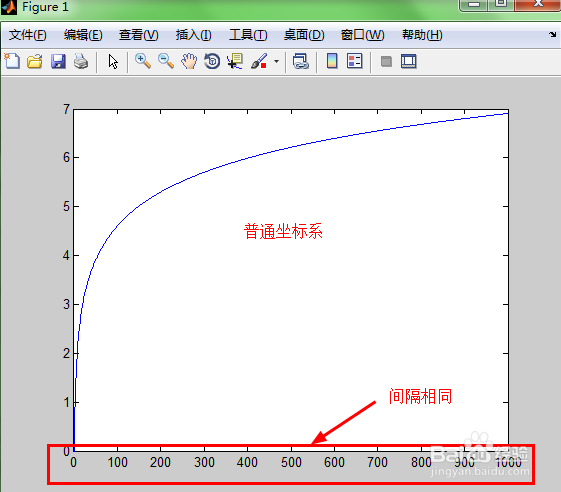Activate the Zoom In magnifier
Image resolution: width=561 pixels, height=492 pixels.
click(142, 61)
